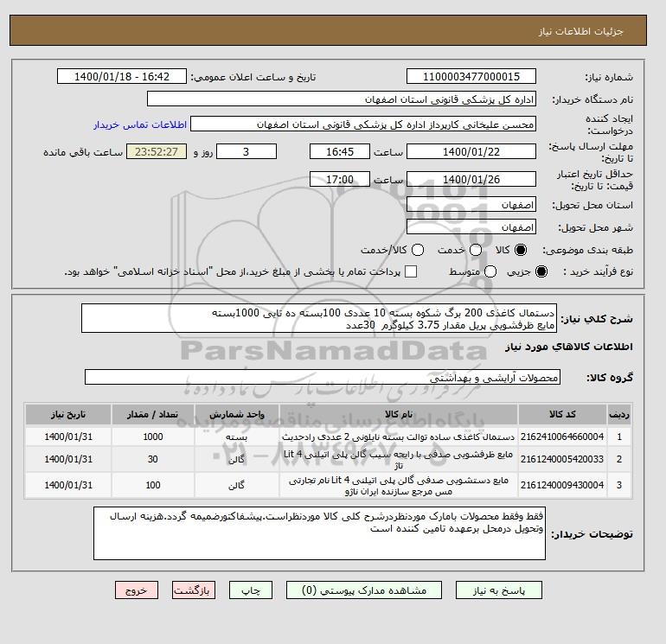Image resolution: width=666 pixels, height=644 pixels.
Task: Click remaining days field showing 3
Action: click(247, 151)
